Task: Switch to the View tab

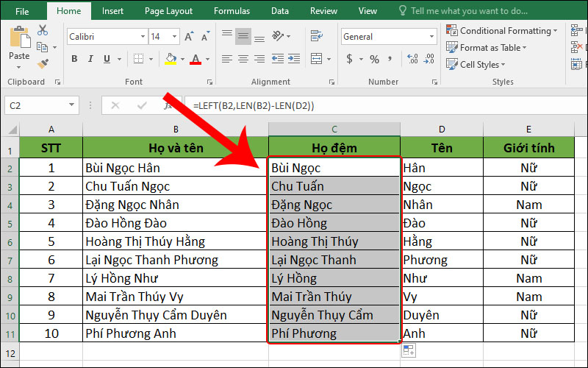Action: click(x=367, y=11)
